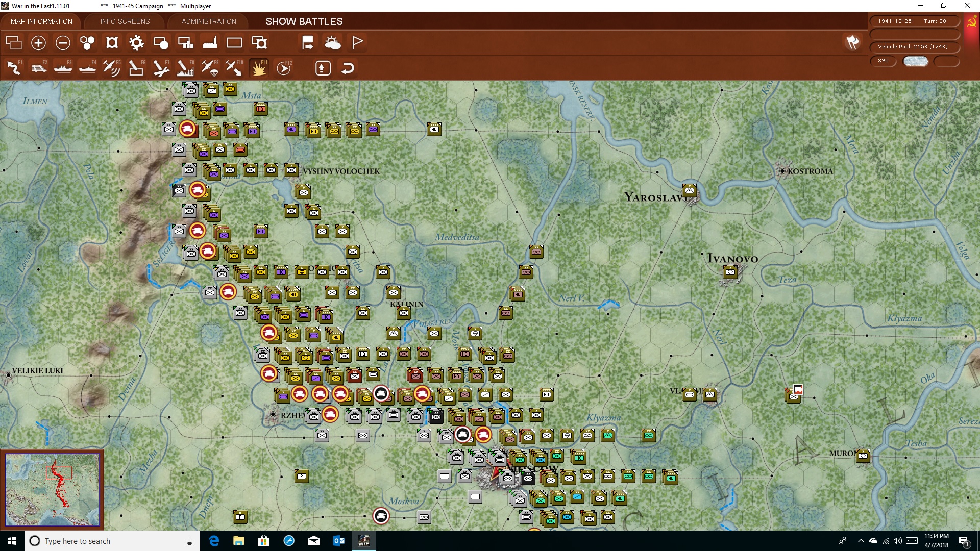
Task: Click the taskbar search box
Action: point(112,541)
